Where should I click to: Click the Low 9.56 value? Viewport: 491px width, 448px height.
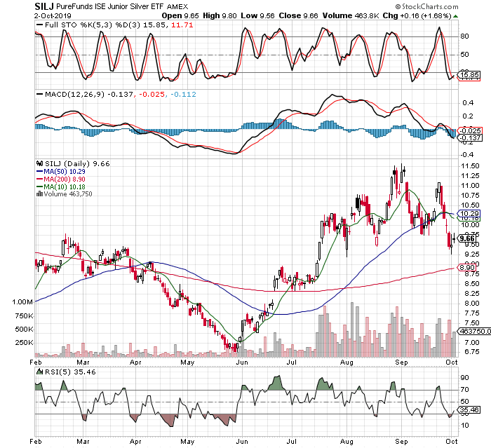257,15
